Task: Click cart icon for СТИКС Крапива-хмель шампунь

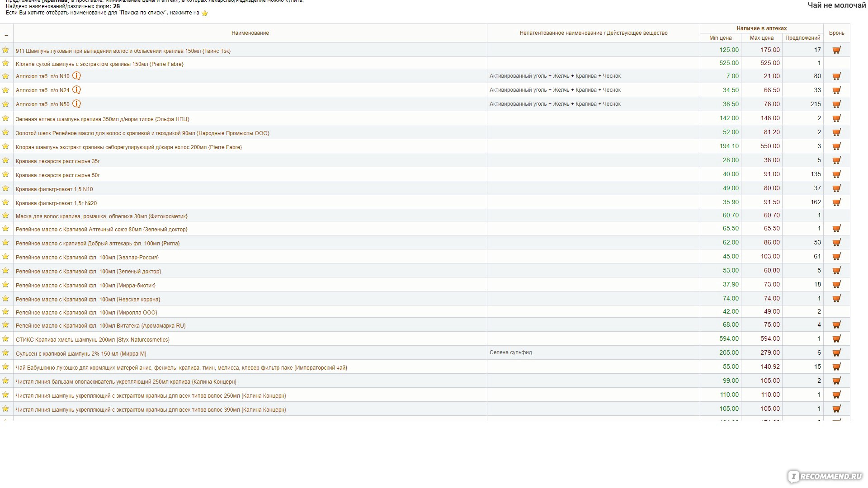Action: pyautogui.click(x=836, y=338)
